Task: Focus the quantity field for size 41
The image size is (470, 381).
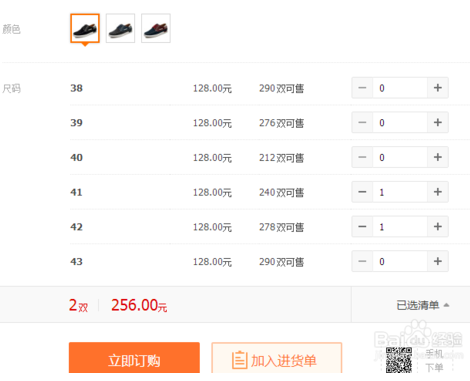Action: 400,192
